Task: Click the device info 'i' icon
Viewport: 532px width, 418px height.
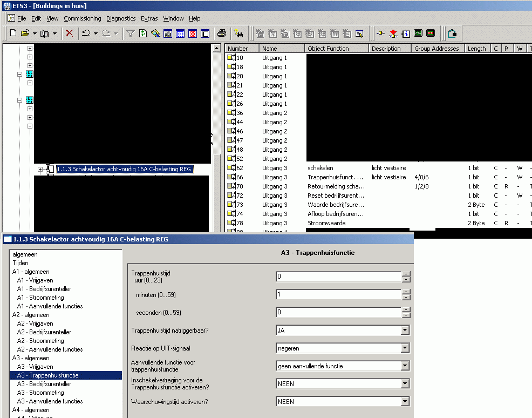Action: [406, 33]
